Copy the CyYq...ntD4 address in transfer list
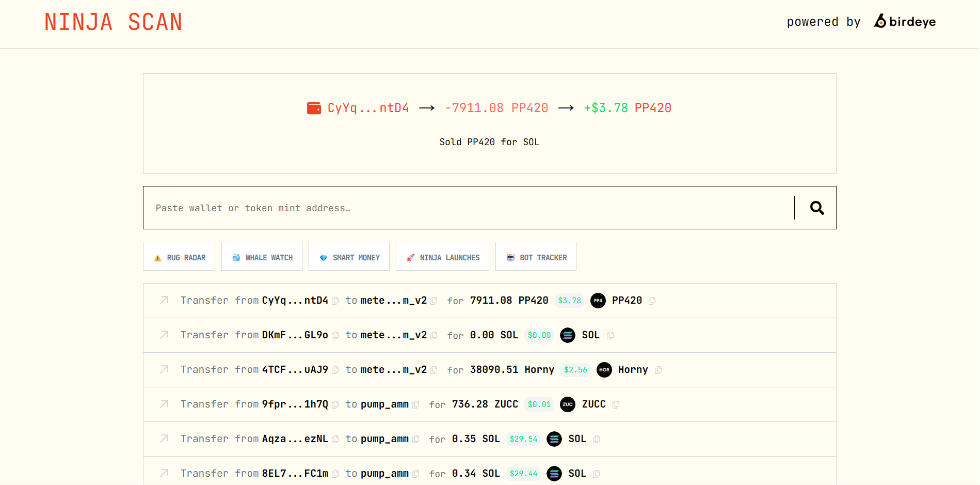Viewport: 980px width, 485px height. [x=335, y=301]
